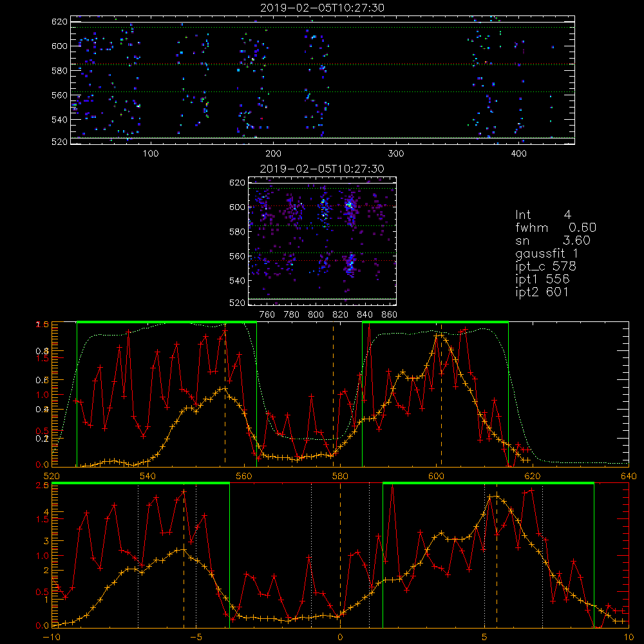Click x-axis label 100 on the top image
644x644 pixels.
(x=151, y=154)
